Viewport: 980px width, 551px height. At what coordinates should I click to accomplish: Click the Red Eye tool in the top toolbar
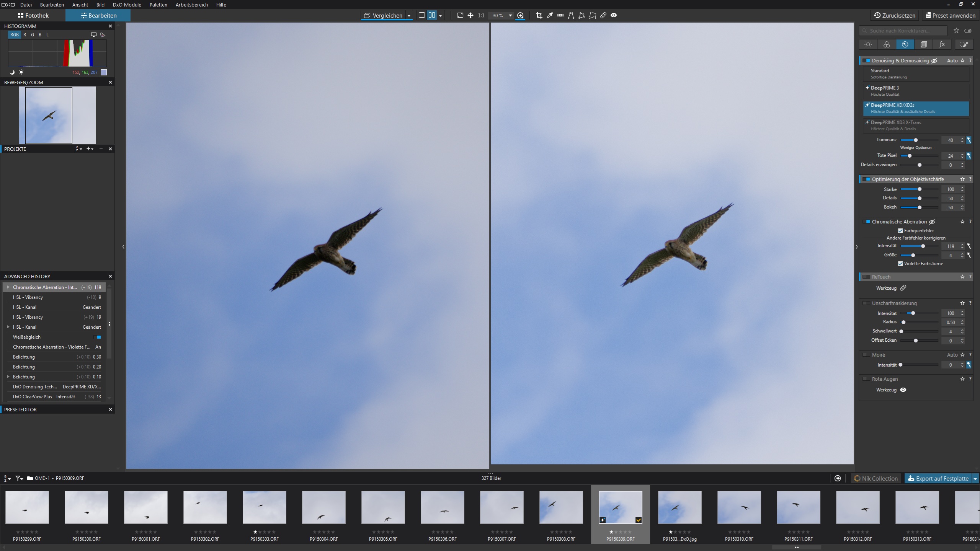(614, 15)
